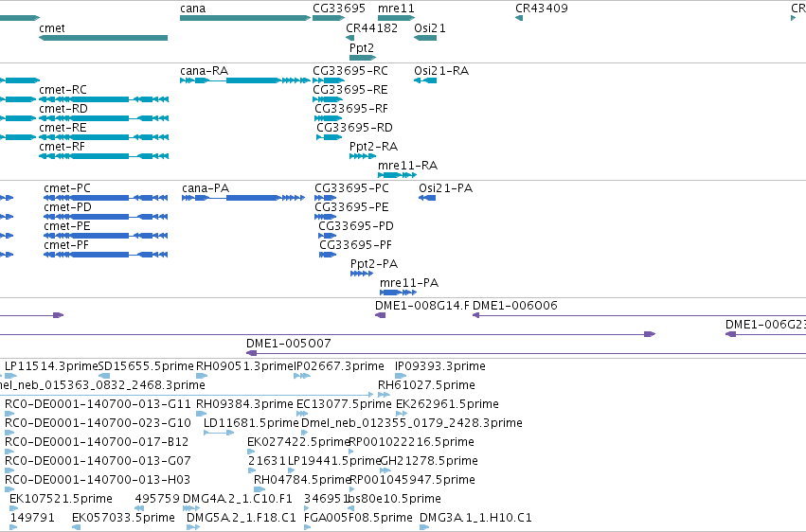
Task: Select the CG33695 gene bar
Action: point(329,18)
